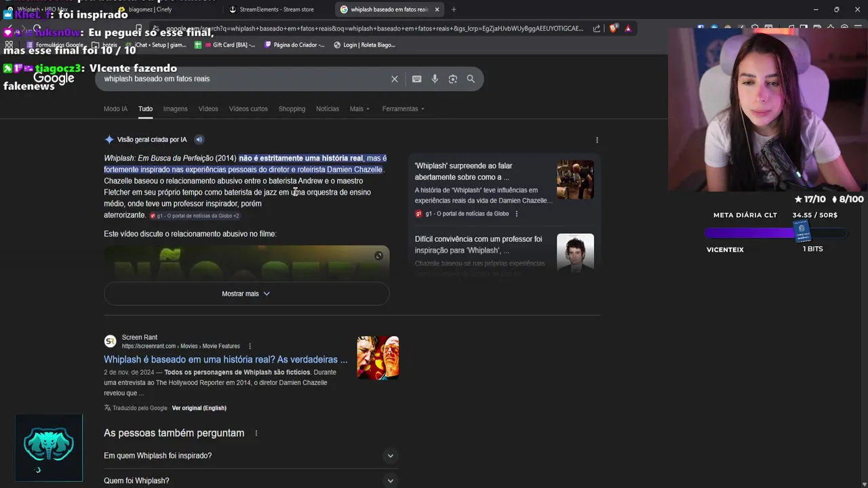868x488 pixels.
Task: Open Gift Card [BIA] bookmark
Action: [x=224, y=45]
